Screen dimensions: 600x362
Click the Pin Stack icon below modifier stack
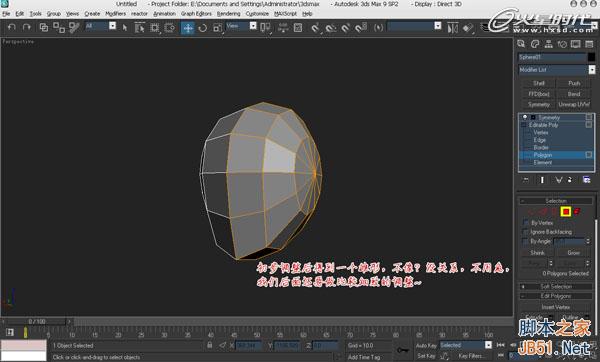(x=526, y=180)
